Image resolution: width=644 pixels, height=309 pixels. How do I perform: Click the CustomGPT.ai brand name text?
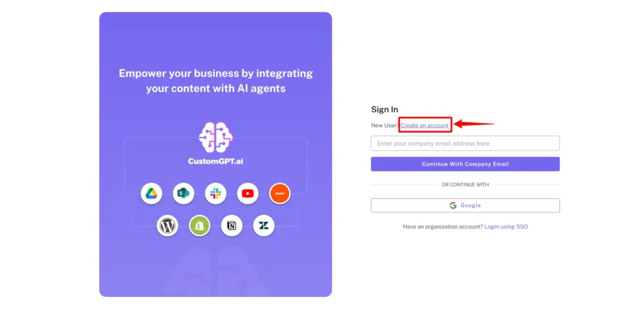[216, 161]
